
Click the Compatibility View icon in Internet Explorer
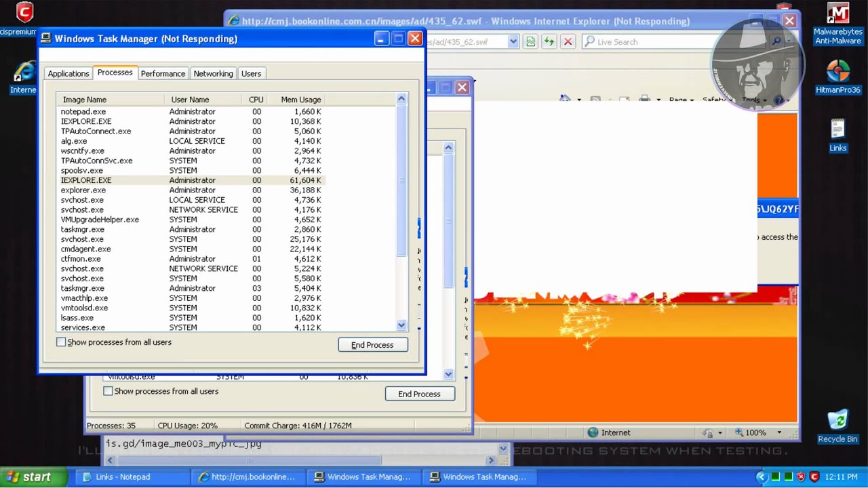pyautogui.click(x=530, y=42)
